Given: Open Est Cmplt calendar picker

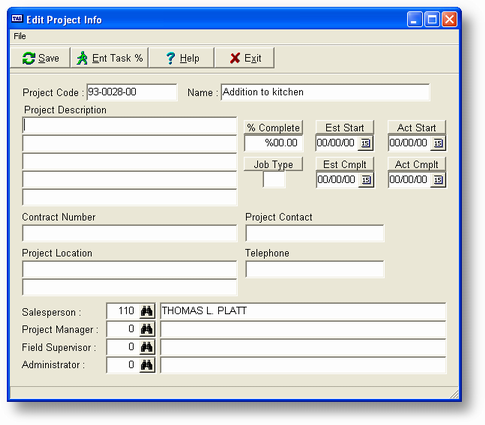Looking at the screenshot, I should 366,180.
